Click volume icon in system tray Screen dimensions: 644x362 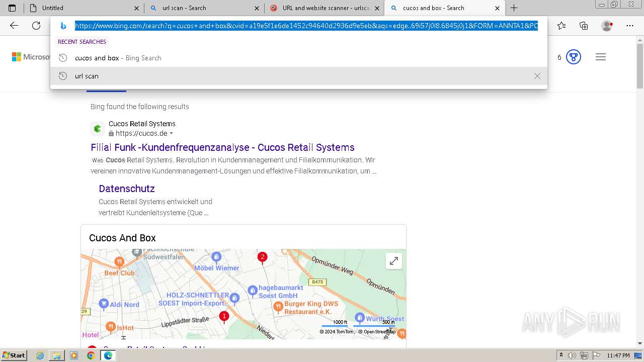[x=572, y=355]
